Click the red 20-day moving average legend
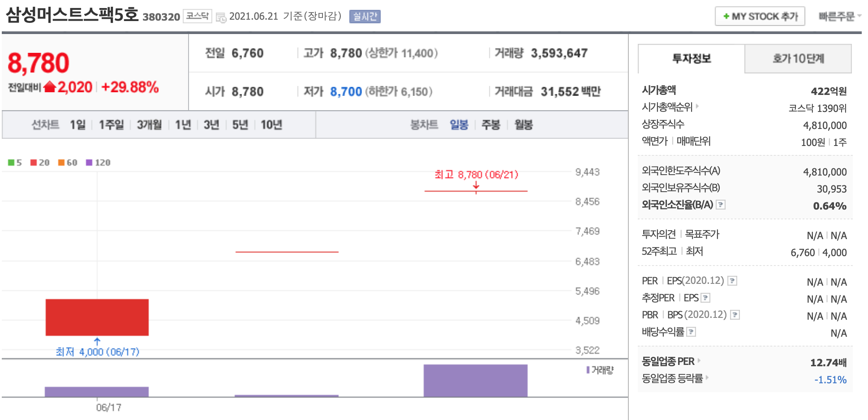This screenshot has height=420, width=868. click(x=40, y=163)
